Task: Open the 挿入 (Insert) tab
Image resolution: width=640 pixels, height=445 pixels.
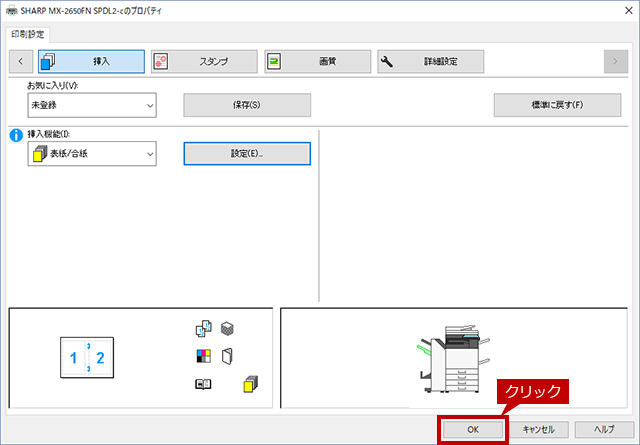Action: [91, 62]
